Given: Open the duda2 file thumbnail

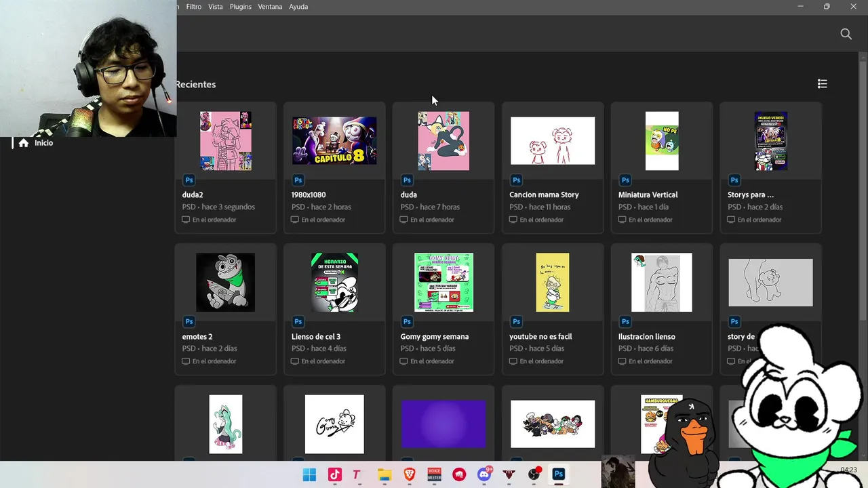Looking at the screenshot, I should [226, 141].
